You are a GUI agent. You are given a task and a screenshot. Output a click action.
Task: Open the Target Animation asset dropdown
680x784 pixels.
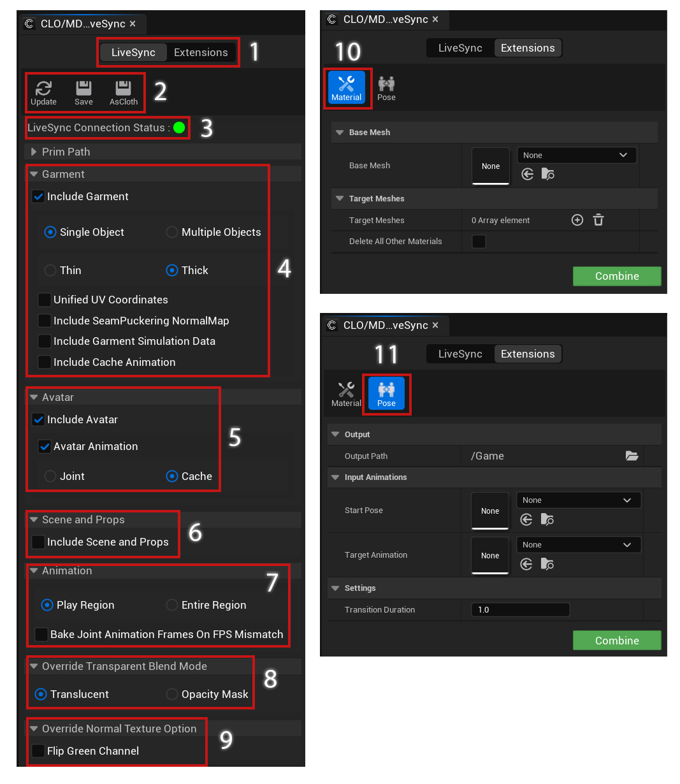click(579, 545)
